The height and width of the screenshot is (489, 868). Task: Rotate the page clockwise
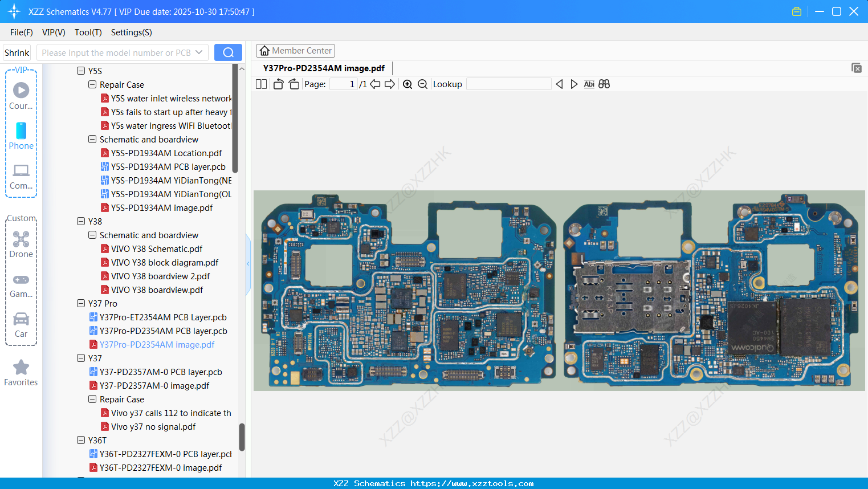pos(294,84)
